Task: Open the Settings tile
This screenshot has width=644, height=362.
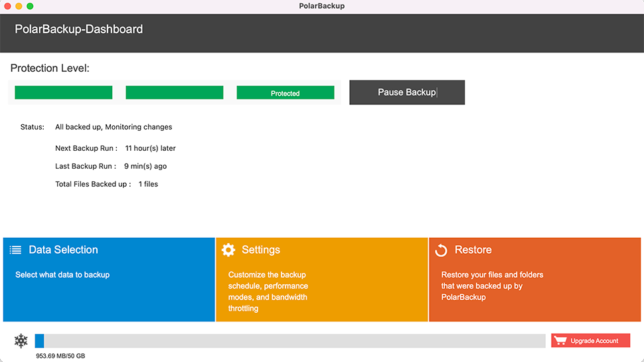Action: click(x=321, y=280)
